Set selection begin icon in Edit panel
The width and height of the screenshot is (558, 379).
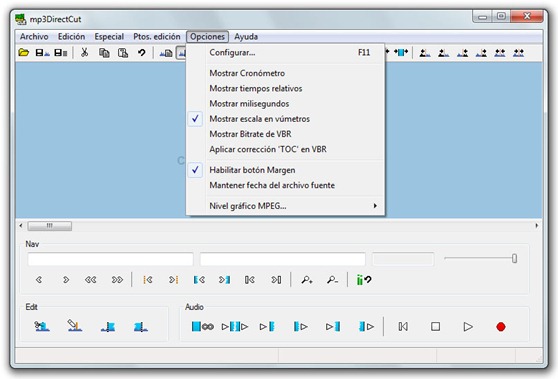point(108,326)
